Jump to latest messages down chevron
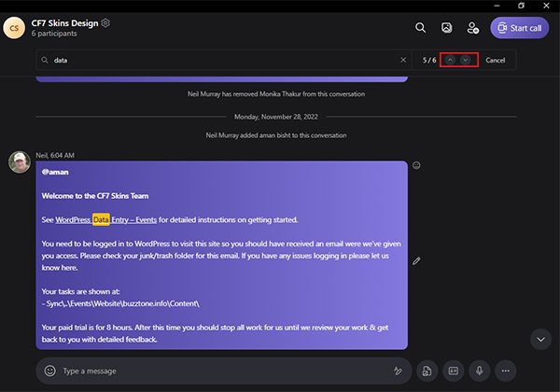The image size is (560, 392). [x=539, y=338]
